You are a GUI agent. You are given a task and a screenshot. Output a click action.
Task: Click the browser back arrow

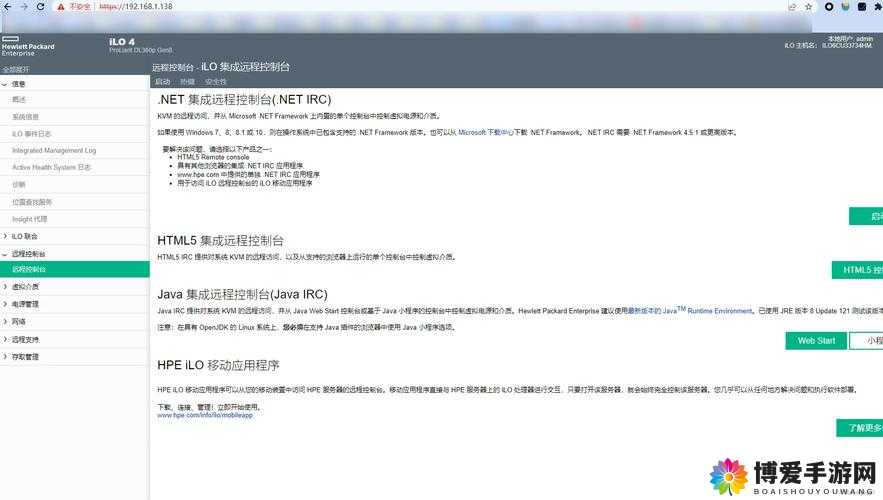coord(7,6)
